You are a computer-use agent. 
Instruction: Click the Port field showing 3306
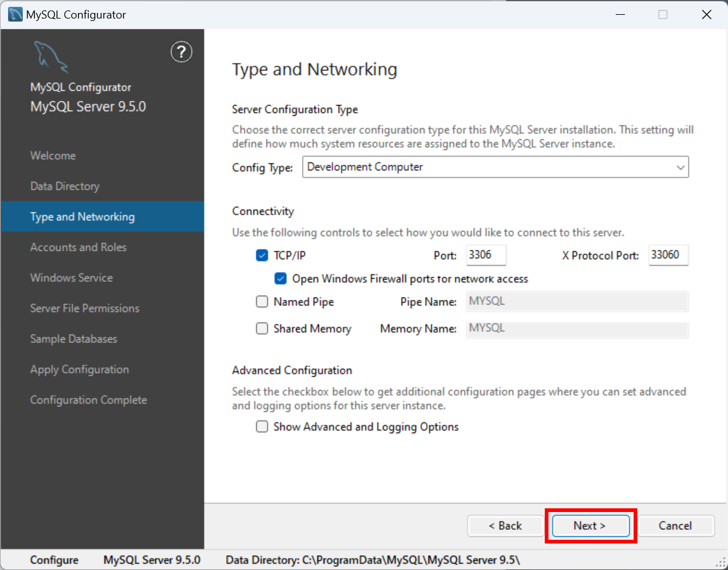(x=486, y=255)
